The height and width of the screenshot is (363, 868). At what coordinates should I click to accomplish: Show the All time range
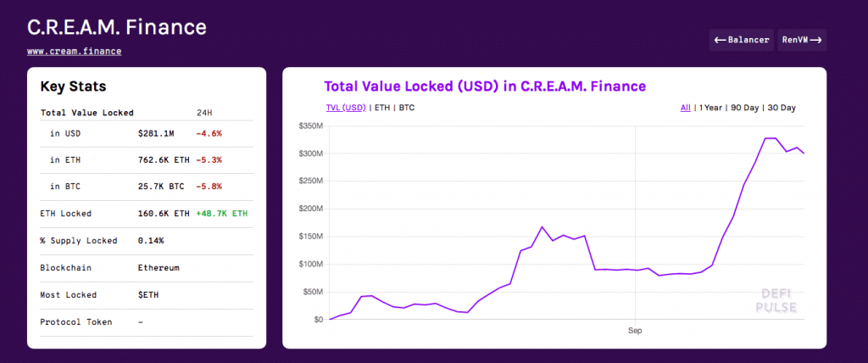point(685,108)
